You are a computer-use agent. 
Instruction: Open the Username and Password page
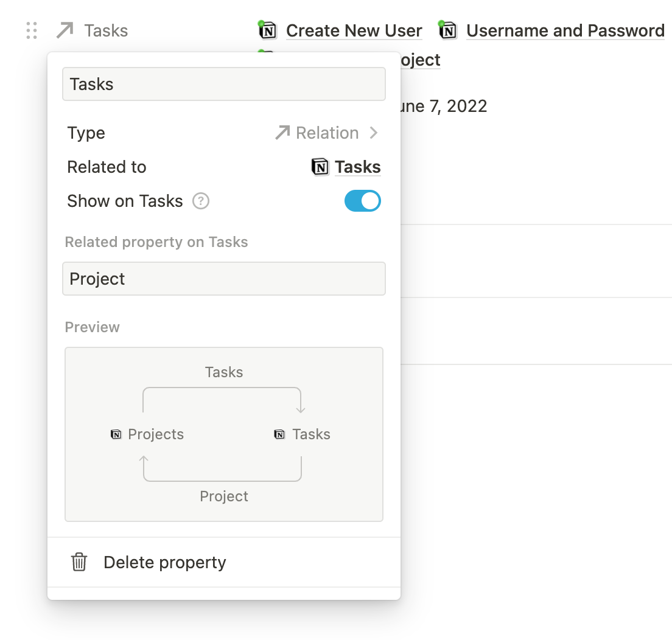click(x=565, y=30)
